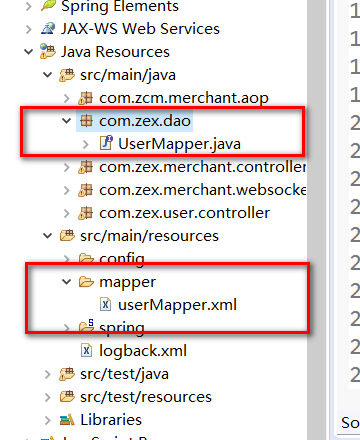Select the src/test/java label
Image resolution: width=360 pixels, height=440 pixels.
click(124, 374)
